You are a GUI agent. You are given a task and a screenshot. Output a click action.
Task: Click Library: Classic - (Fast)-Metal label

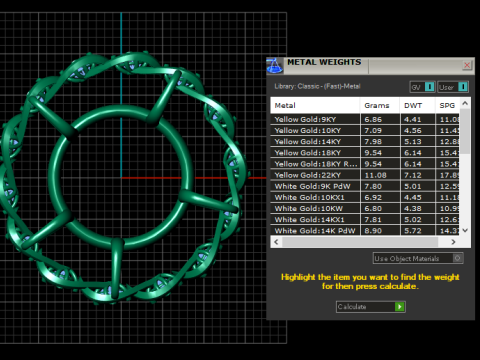pyautogui.click(x=317, y=86)
